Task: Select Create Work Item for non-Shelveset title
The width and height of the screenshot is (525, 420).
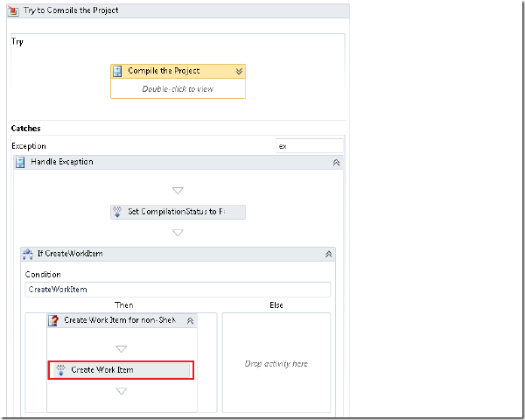Action: coord(120,320)
